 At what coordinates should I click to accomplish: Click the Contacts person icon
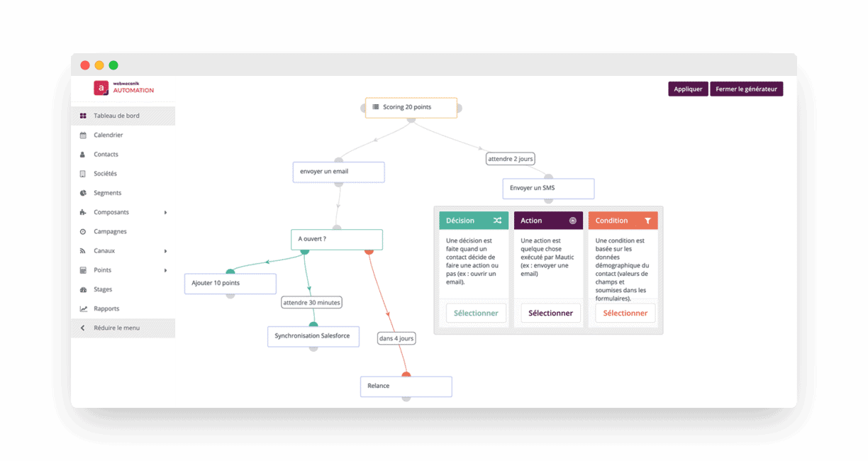[x=83, y=154]
